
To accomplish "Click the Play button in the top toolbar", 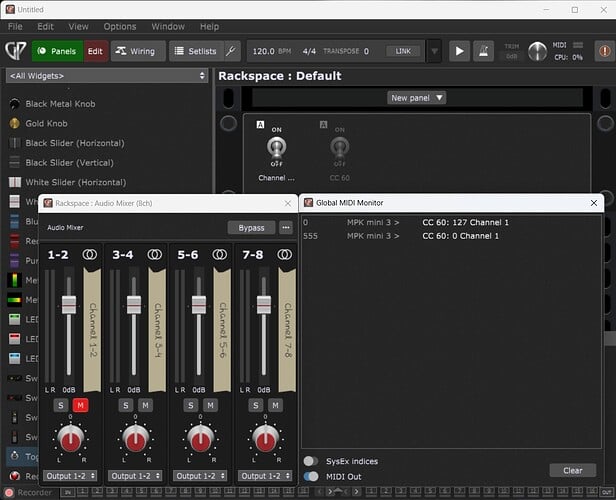I will 459,51.
